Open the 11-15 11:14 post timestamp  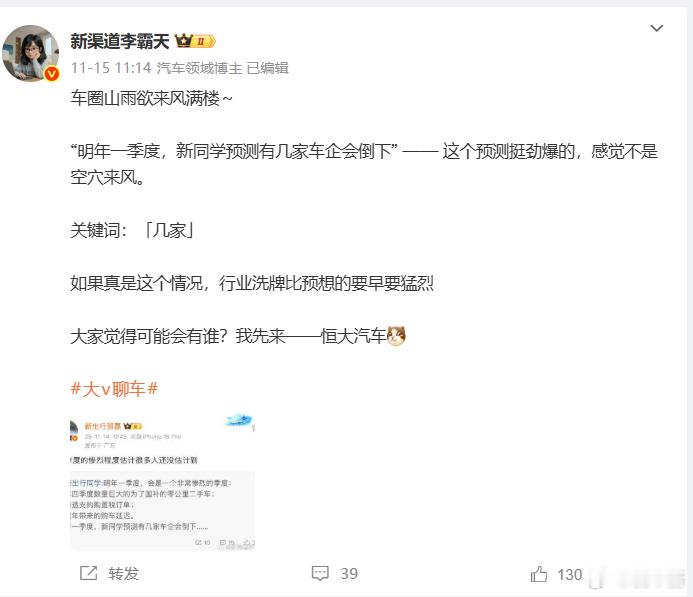pyautogui.click(x=111, y=68)
